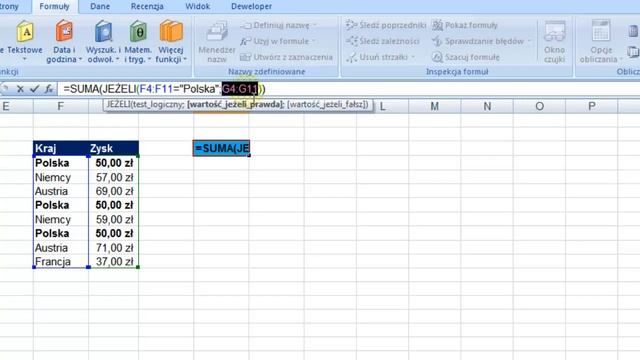Switch to the Deweloper tab
640x360 pixels.
pyautogui.click(x=251, y=7)
